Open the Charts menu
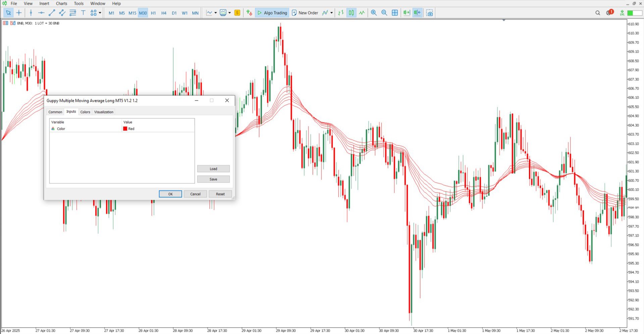Screen dimensions: 644x334 point(61,3)
